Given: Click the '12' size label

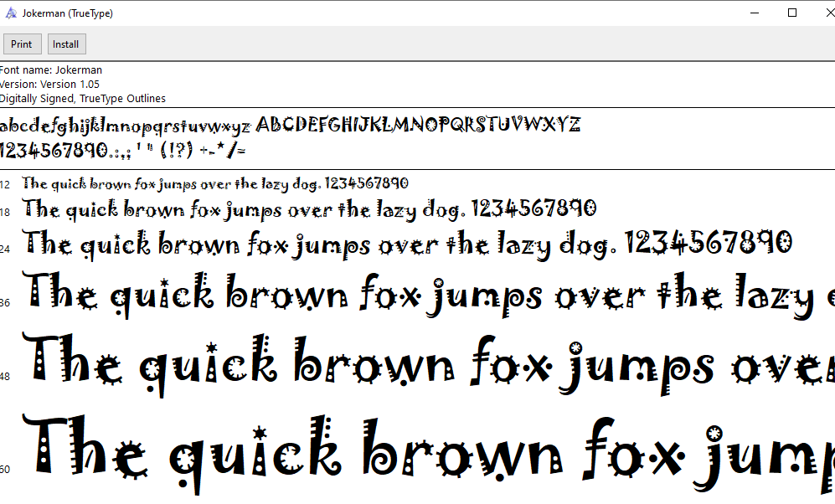Looking at the screenshot, I should pos(5,185).
